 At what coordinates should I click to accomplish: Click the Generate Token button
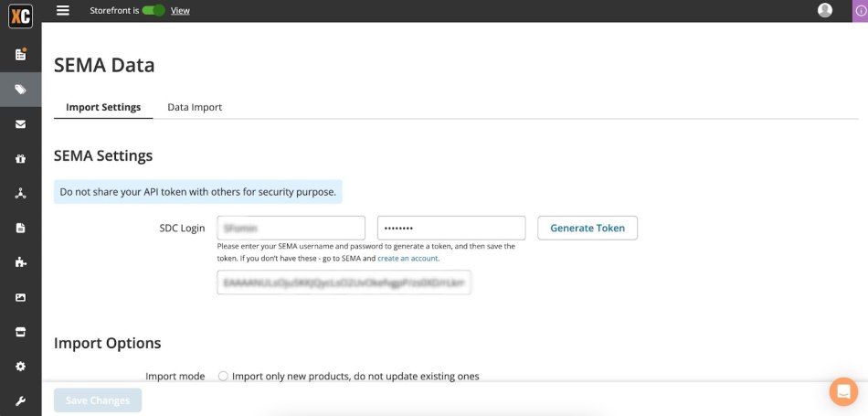tap(587, 228)
